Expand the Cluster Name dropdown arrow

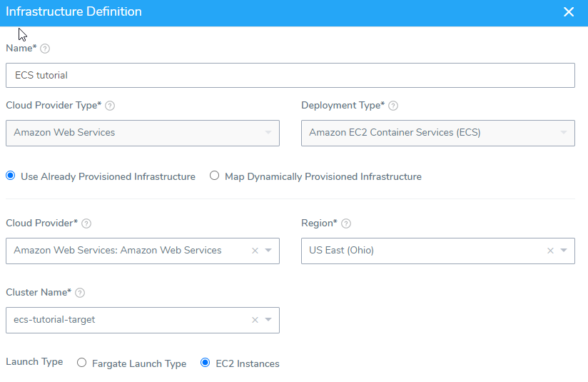[268, 320]
